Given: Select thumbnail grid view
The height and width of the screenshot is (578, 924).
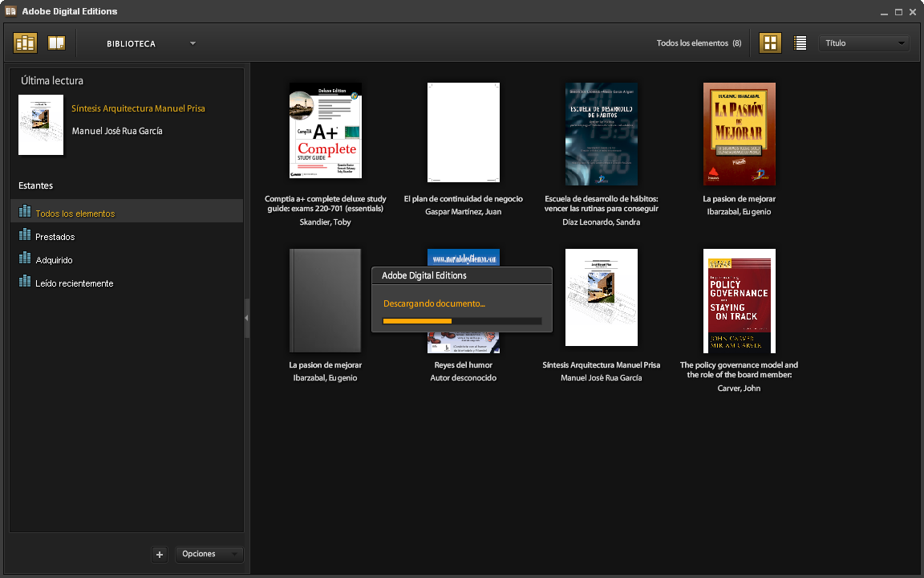Looking at the screenshot, I should 770,43.
